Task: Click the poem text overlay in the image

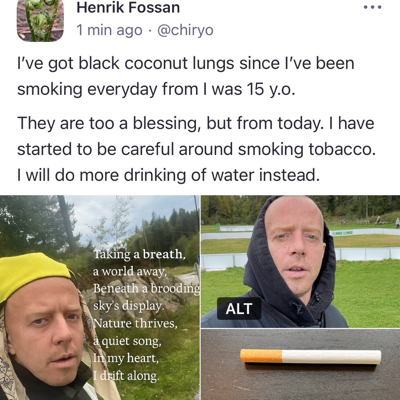Action: tap(146, 315)
